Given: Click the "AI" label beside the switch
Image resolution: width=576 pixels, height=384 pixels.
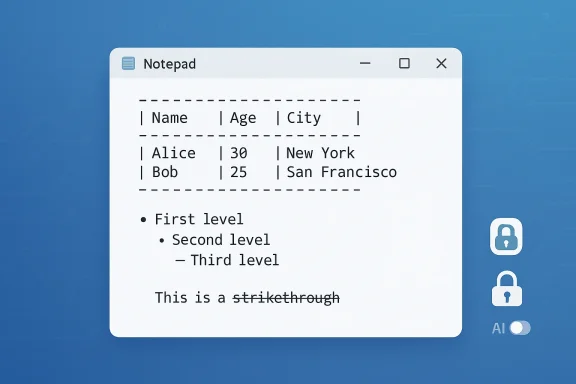Looking at the screenshot, I should click(x=498, y=328).
